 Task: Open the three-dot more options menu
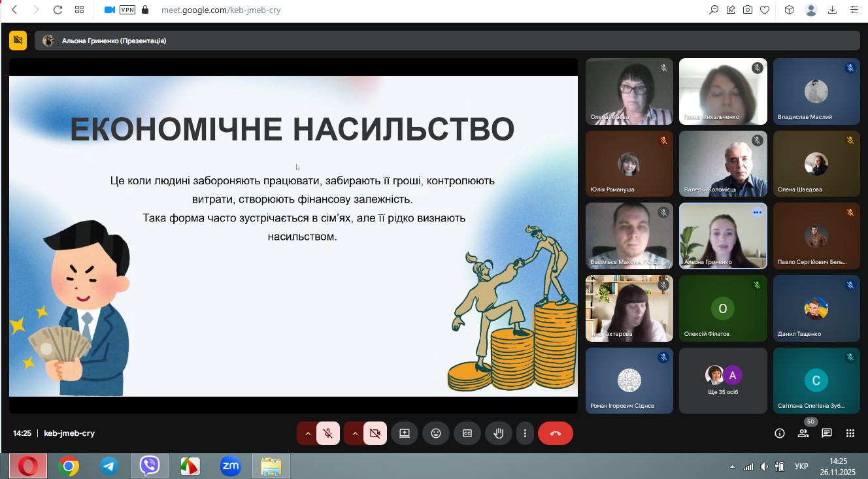pyautogui.click(x=525, y=433)
